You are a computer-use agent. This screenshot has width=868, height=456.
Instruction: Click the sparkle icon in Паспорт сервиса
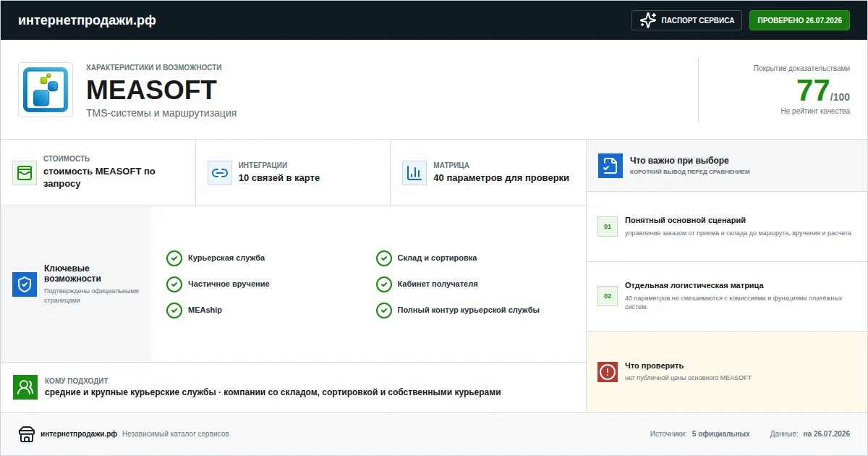(648, 20)
